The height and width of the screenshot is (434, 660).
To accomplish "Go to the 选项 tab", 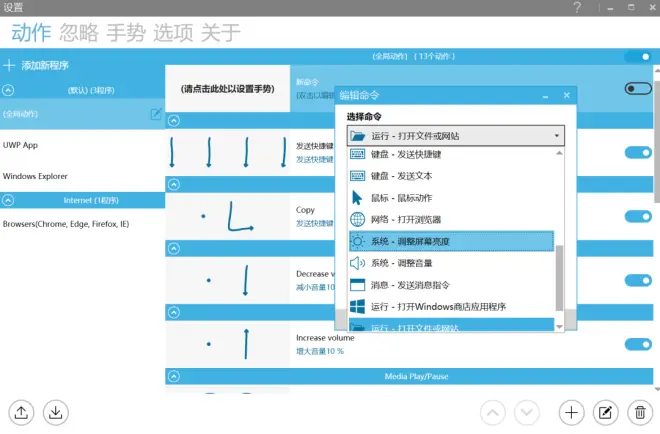I will click(x=173, y=32).
